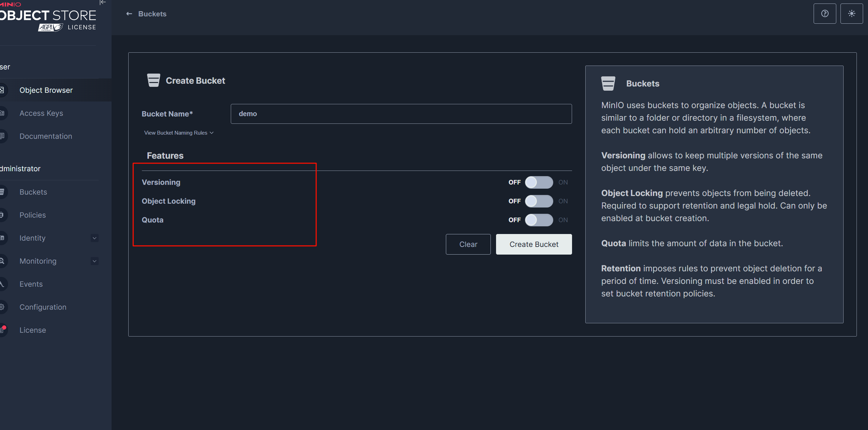Open Documentation in the sidebar
The image size is (868, 430).
point(56,136)
